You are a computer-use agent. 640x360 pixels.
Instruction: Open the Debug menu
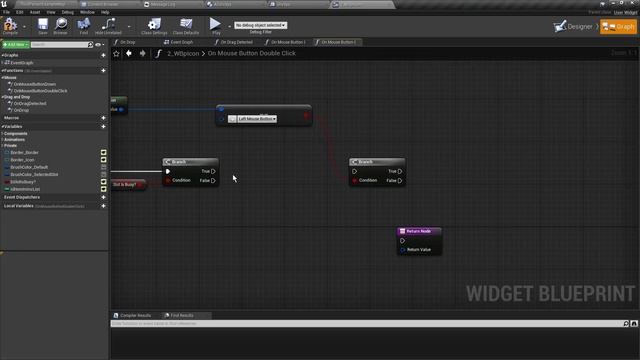[68, 12]
